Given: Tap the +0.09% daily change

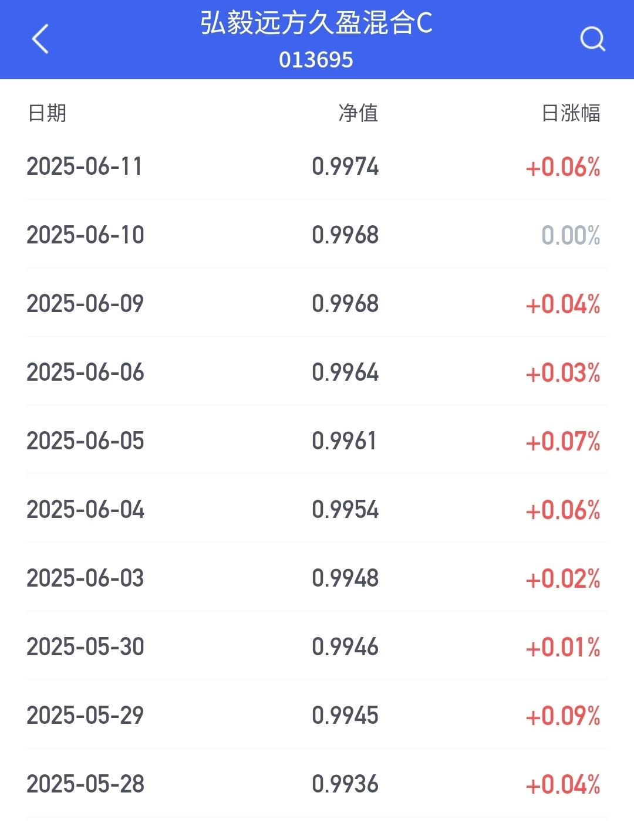Looking at the screenshot, I should [563, 716].
